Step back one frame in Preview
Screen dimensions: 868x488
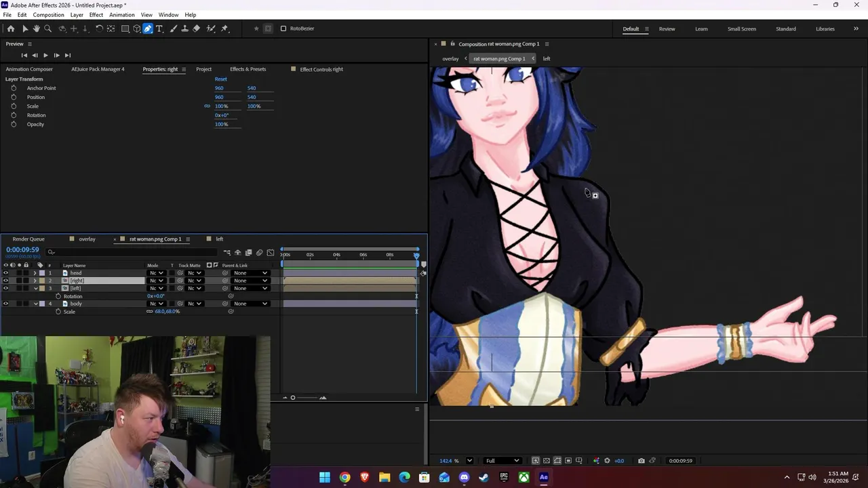[35, 55]
